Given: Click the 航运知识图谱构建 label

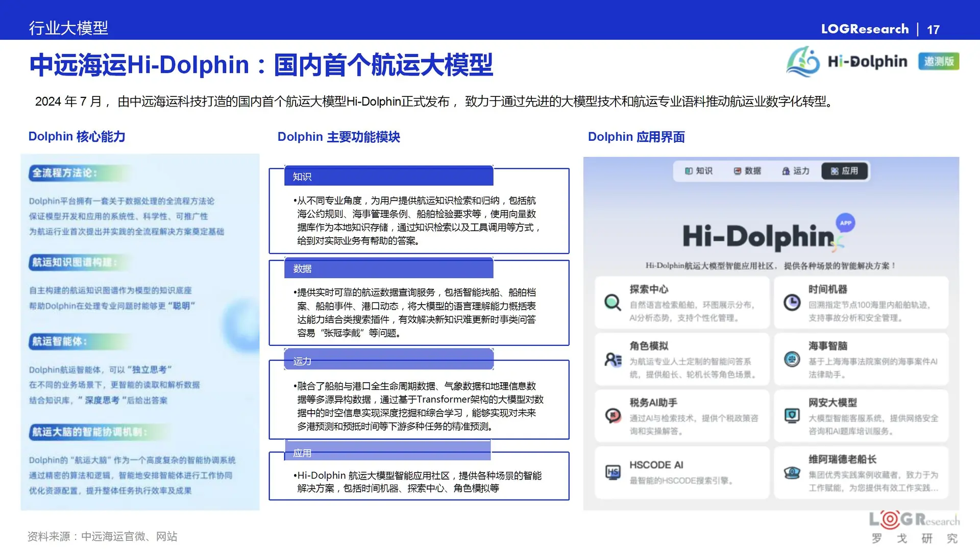Looking at the screenshot, I should [75, 262].
